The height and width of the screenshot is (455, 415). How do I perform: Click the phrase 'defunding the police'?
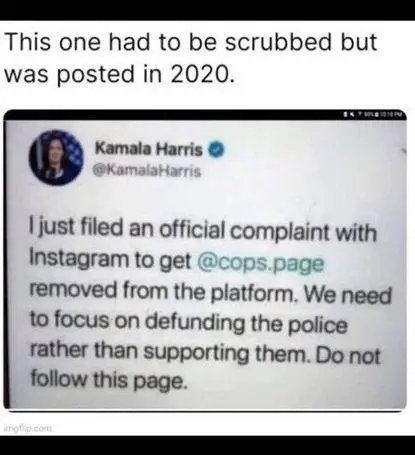(x=247, y=323)
